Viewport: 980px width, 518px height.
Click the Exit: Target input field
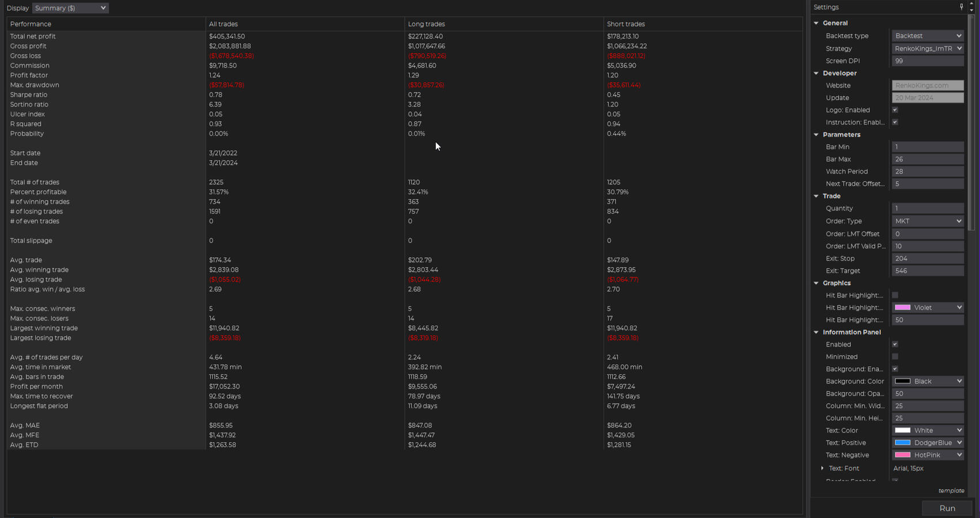coord(927,271)
